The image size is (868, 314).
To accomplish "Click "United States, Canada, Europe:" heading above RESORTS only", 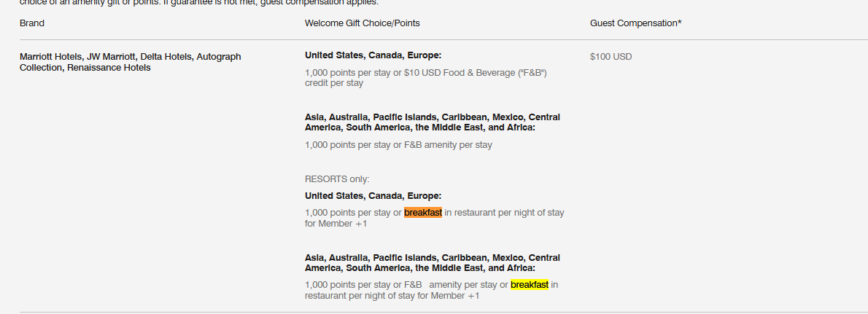I will pos(373,55).
